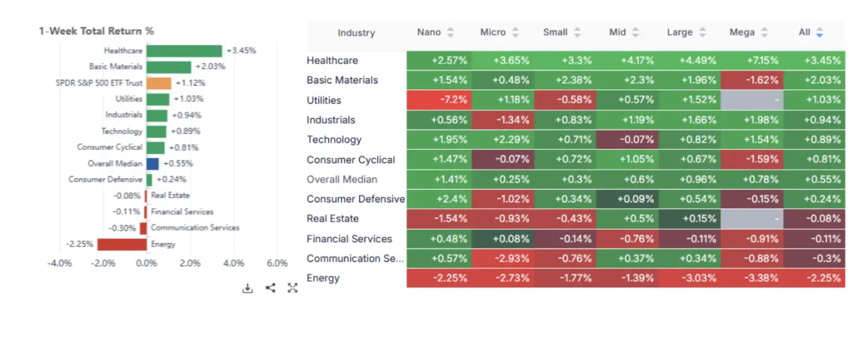Sort by the Micro column arrows
Image resolution: width=868 pixels, height=337 pixels.
[x=515, y=32]
